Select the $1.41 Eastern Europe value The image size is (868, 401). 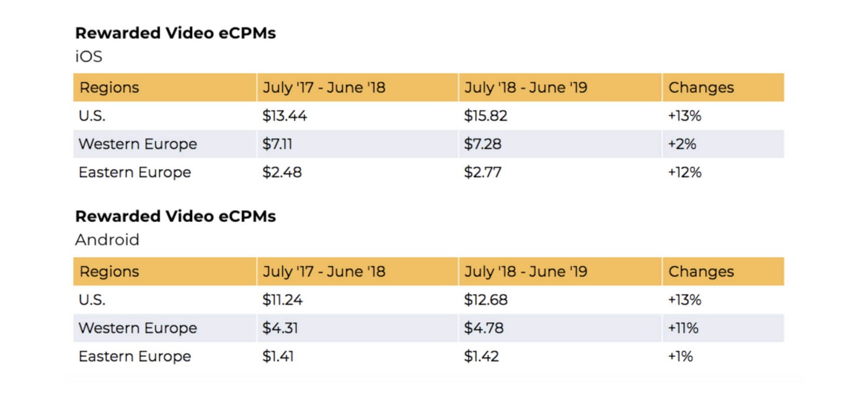(x=278, y=356)
